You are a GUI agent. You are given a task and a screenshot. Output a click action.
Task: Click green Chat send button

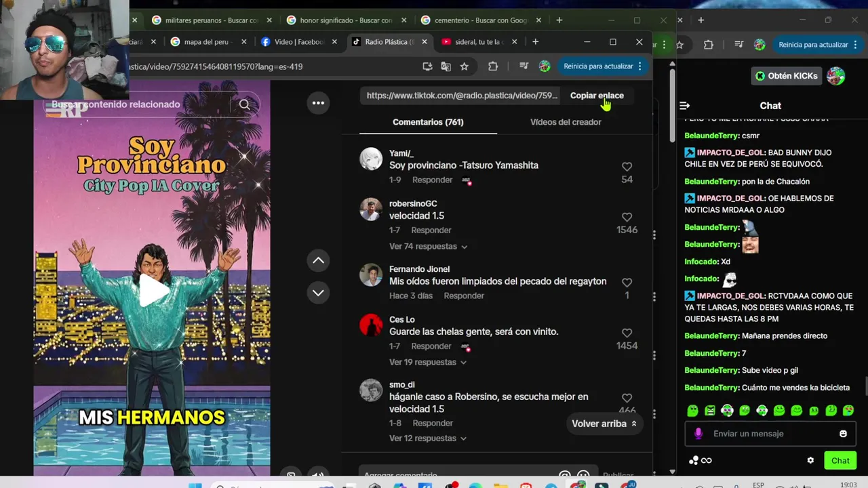840,460
